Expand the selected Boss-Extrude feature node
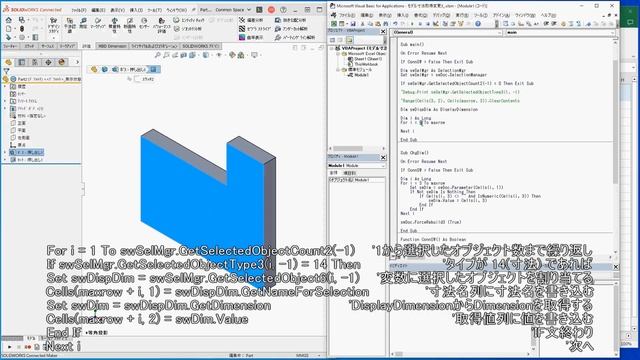This screenshot has height=360, width=640. coord(5,152)
